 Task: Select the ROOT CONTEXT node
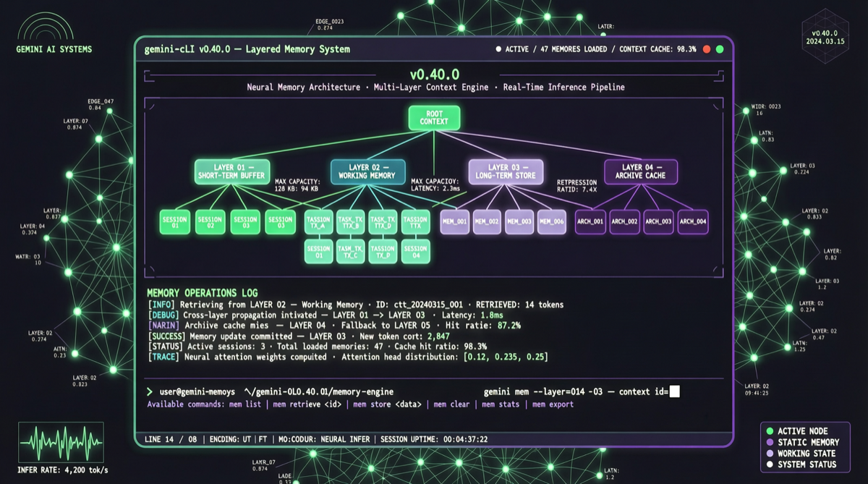click(434, 118)
